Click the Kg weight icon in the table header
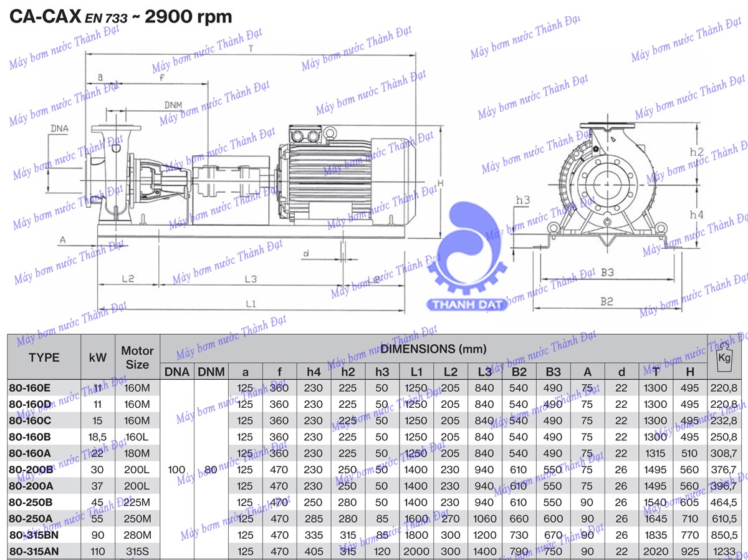The height and width of the screenshot is (560, 748). tap(724, 356)
